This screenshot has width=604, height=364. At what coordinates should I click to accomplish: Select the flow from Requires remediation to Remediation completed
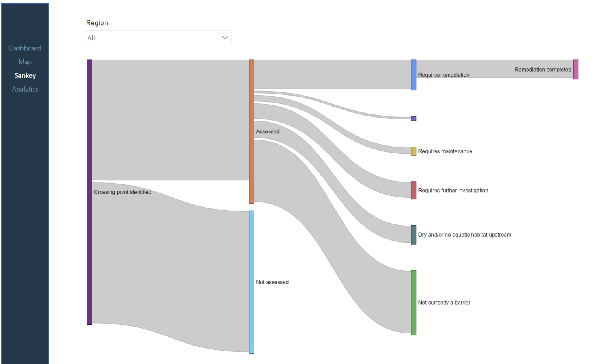495,69
